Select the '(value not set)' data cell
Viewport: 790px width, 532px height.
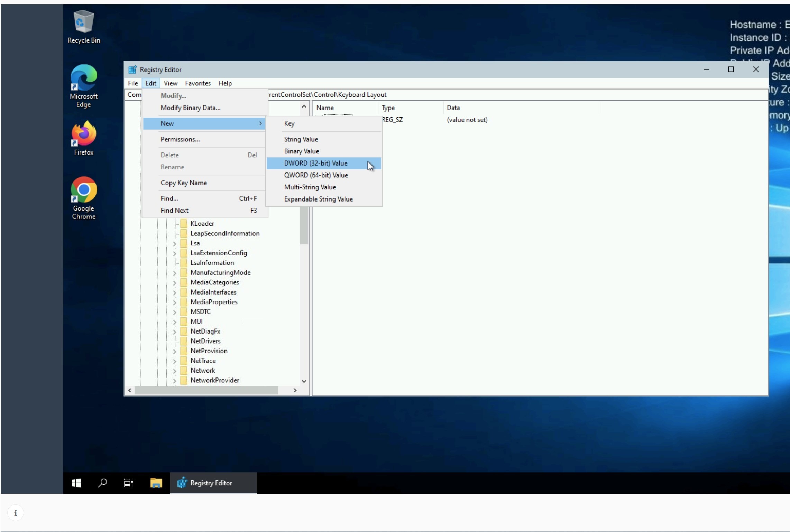point(467,120)
